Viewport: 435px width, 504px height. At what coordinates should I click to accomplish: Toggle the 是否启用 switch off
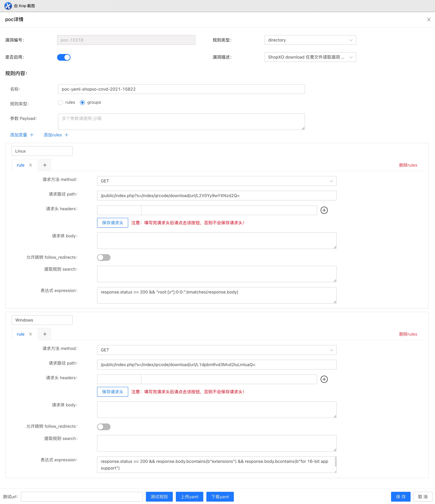64,57
